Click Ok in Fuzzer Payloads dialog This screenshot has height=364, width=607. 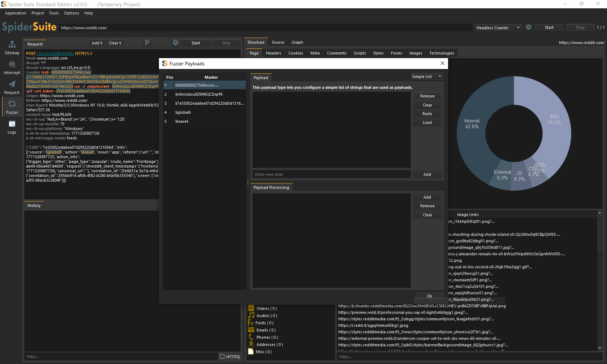429,296
